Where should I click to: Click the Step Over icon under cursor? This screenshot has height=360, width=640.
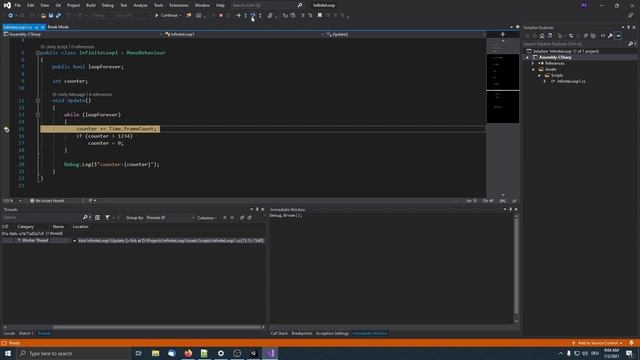pos(253,16)
